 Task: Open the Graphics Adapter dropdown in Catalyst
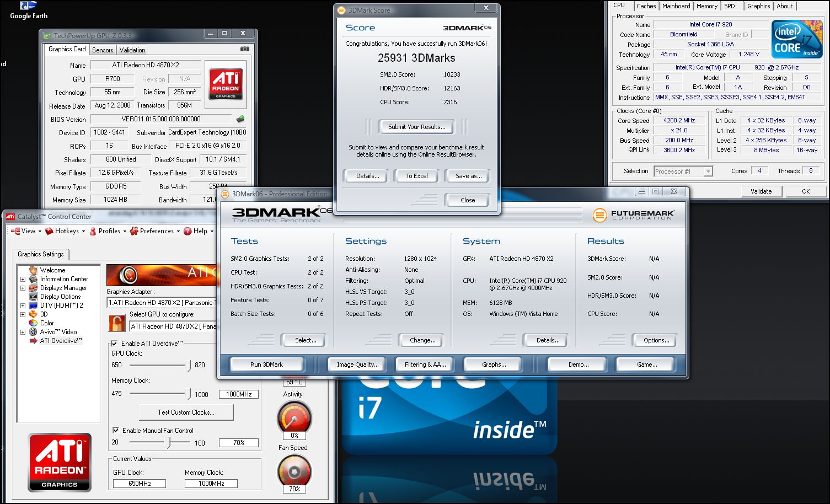coord(162,302)
